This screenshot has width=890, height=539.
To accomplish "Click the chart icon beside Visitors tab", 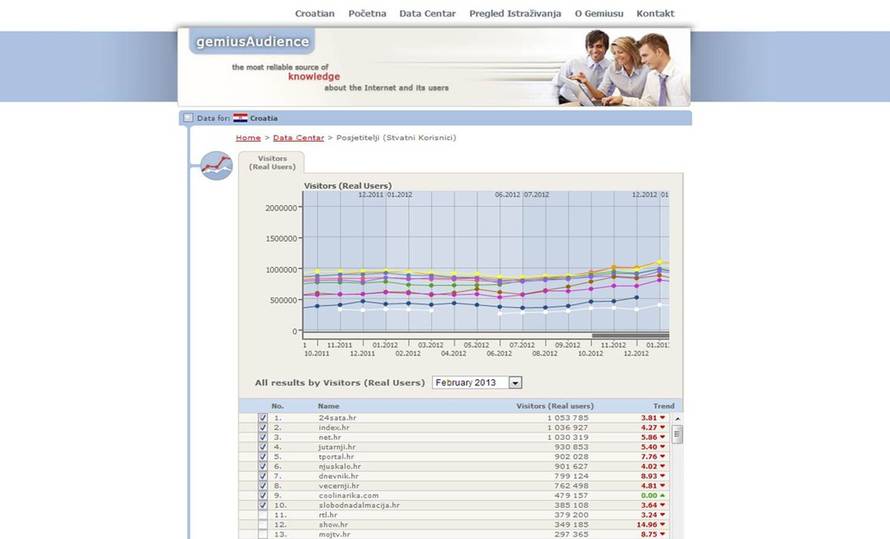I will pyautogui.click(x=216, y=165).
